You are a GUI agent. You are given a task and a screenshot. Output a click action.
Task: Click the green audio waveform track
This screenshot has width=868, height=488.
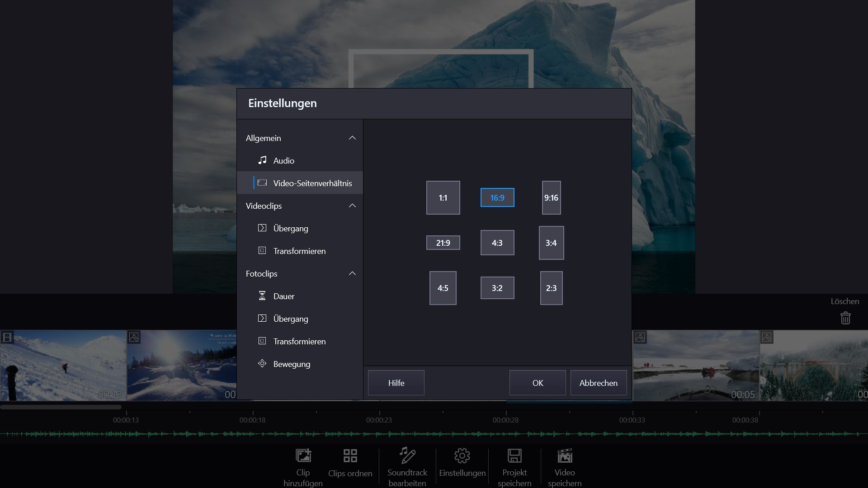pos(434,434)
